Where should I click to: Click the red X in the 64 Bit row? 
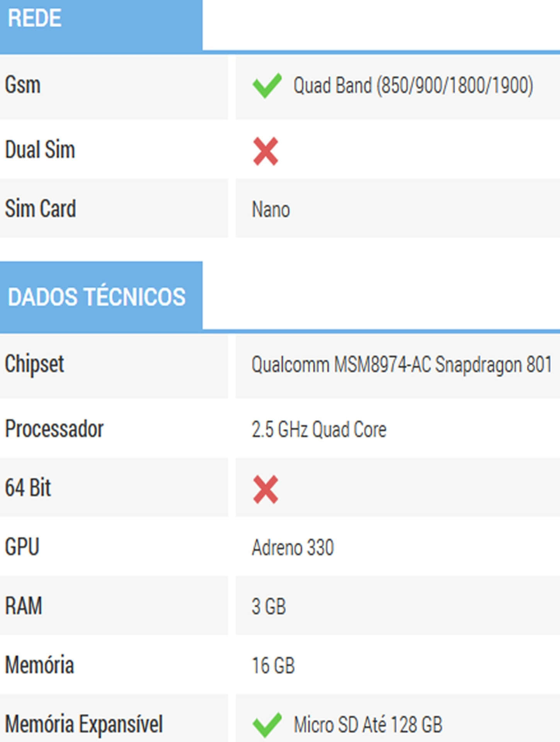pos(266,489)
